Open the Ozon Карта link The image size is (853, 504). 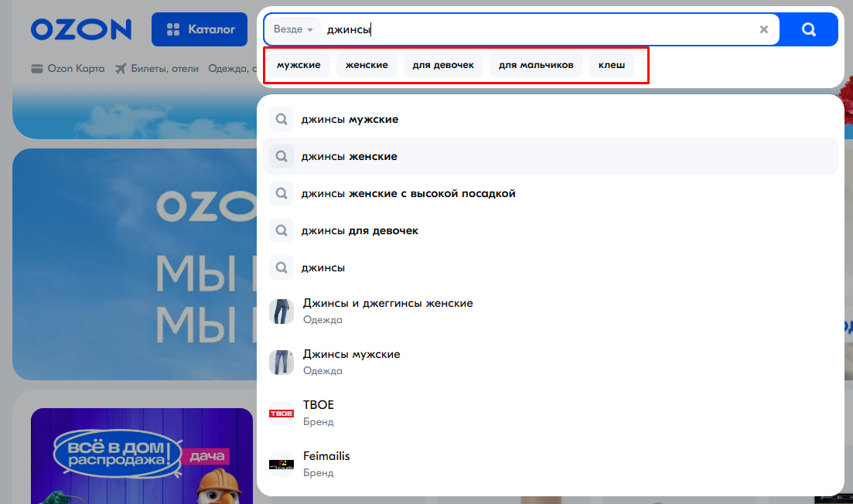[68, 69]
